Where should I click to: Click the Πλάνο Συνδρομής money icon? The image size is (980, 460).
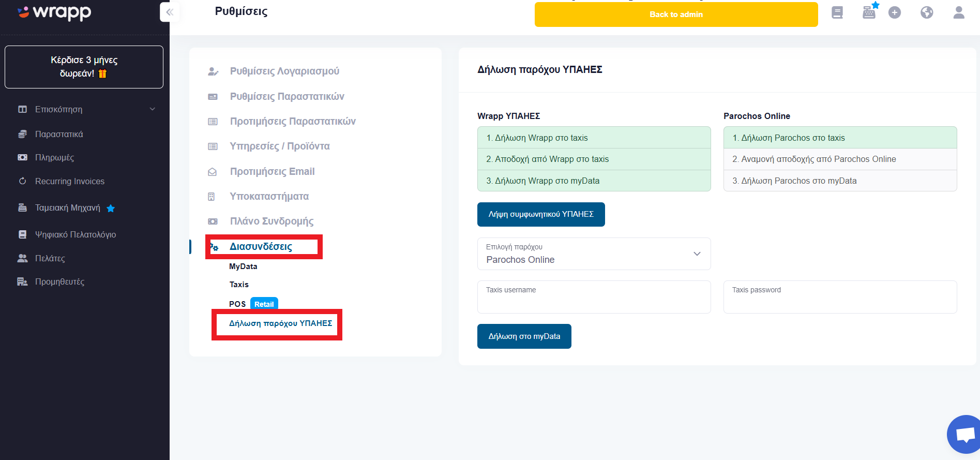click(x=213, y=221)
